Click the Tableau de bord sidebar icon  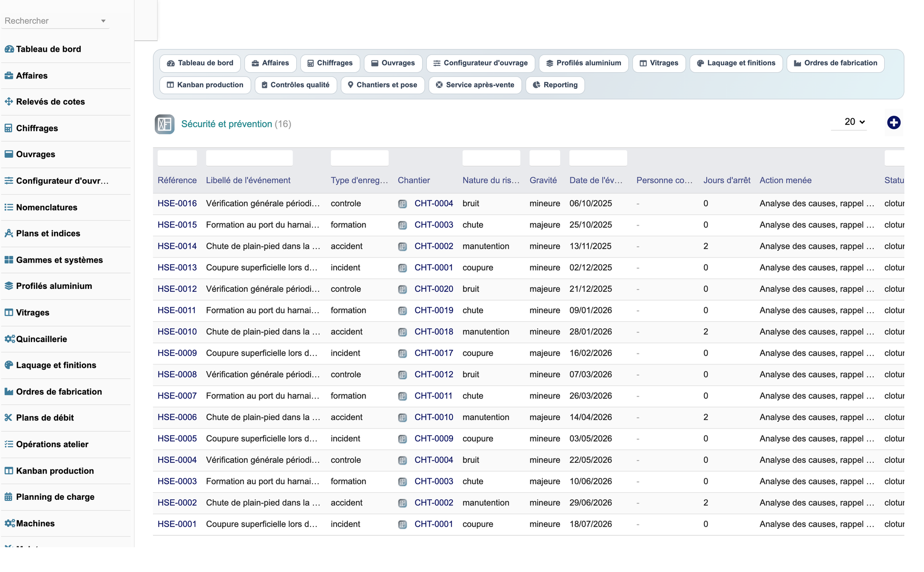pos(9,49)
